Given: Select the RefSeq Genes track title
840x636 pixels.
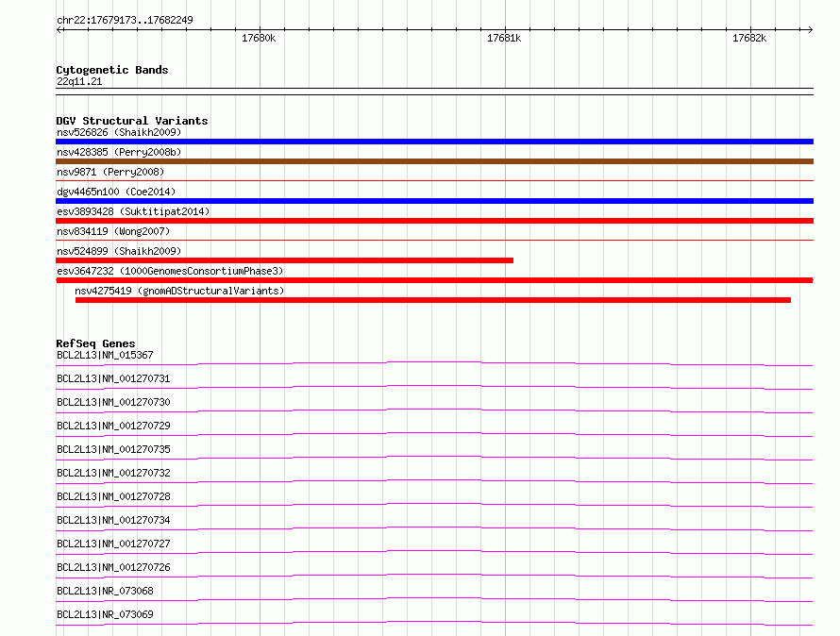Looking at the screenshot, I should pos(95,343).
